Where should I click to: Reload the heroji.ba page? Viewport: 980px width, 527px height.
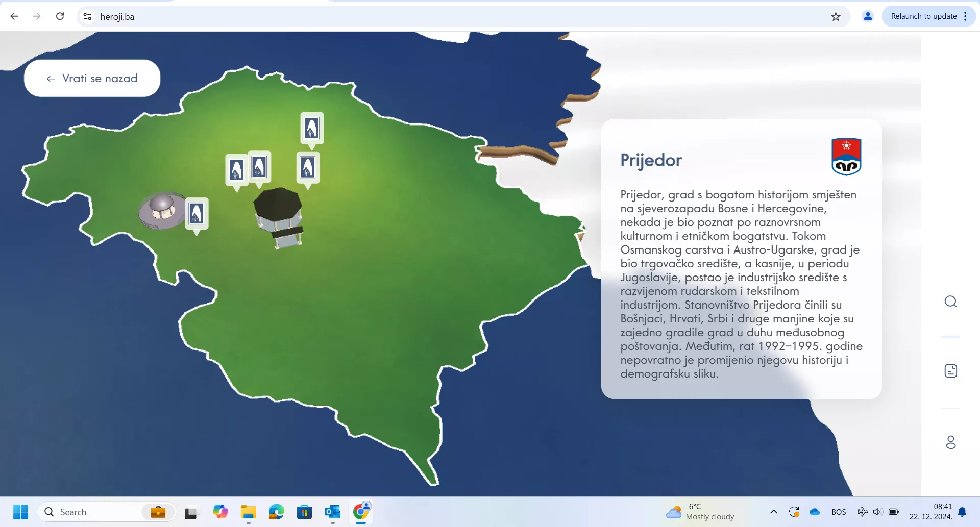60,16
